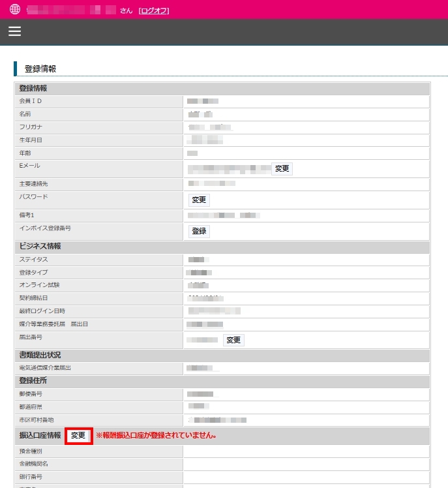
Task: Open the hamburger menu
Action: 14,31
